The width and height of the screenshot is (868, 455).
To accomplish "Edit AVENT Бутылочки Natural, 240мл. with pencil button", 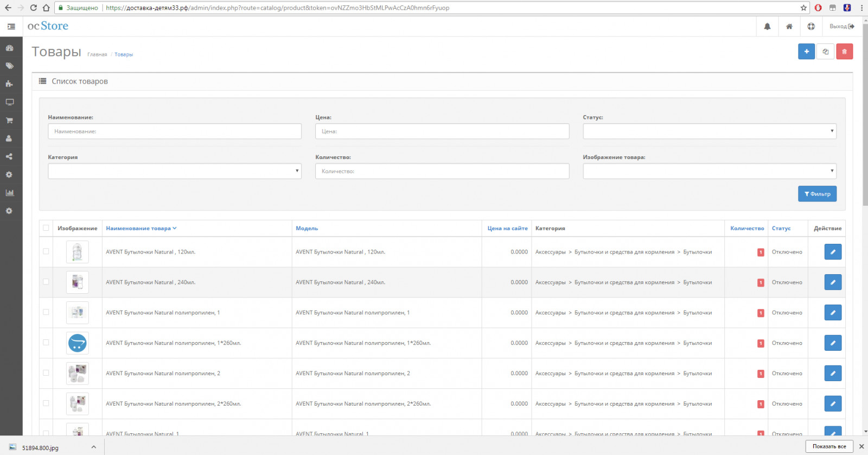I will point(833,282).
